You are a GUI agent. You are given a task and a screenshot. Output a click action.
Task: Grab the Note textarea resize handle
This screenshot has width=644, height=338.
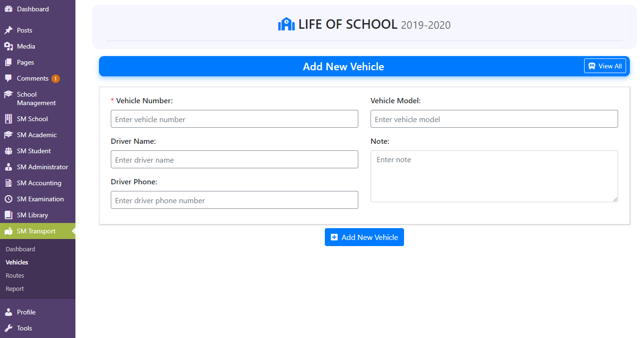615,199
